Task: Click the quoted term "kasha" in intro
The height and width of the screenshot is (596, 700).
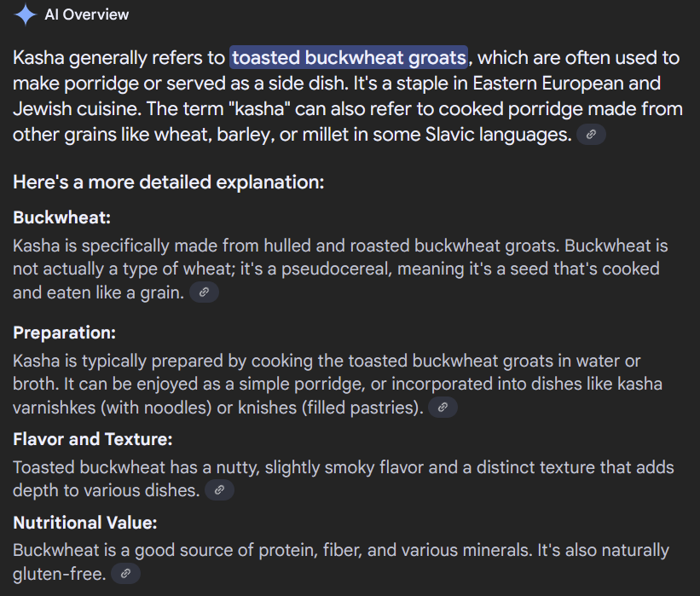Action: [262, 109]
